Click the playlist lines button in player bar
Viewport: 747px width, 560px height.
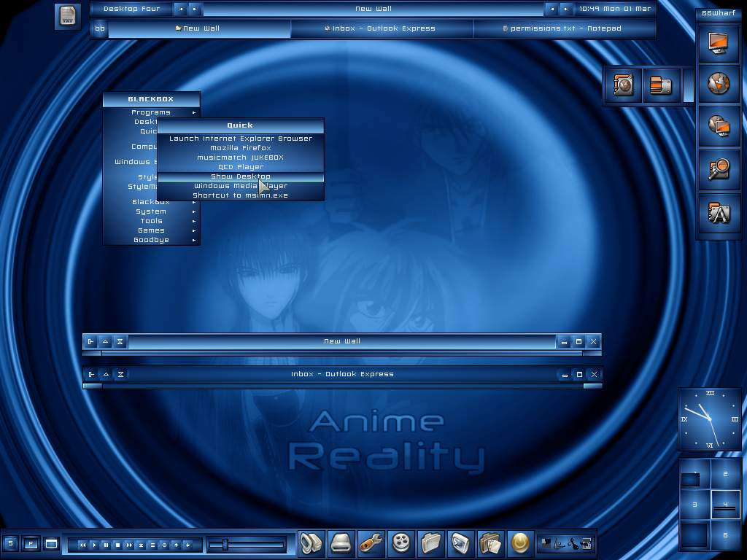click(153, 545)
